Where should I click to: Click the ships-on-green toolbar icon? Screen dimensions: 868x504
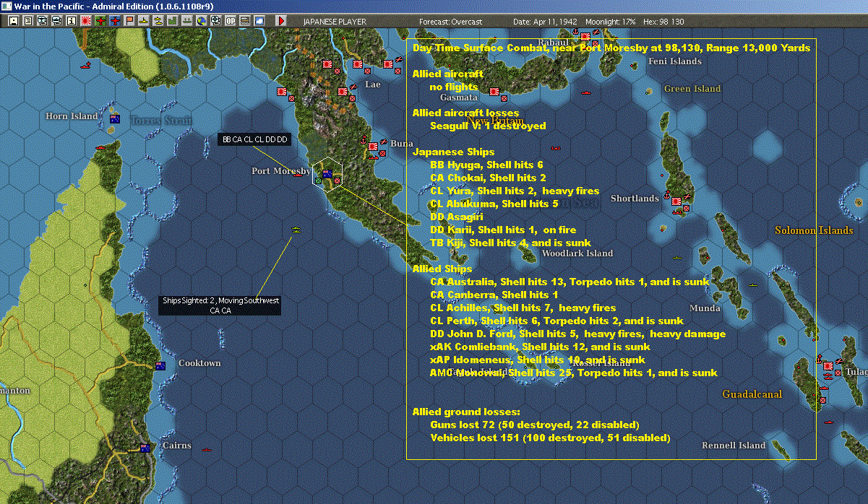(x=187, y=21)
